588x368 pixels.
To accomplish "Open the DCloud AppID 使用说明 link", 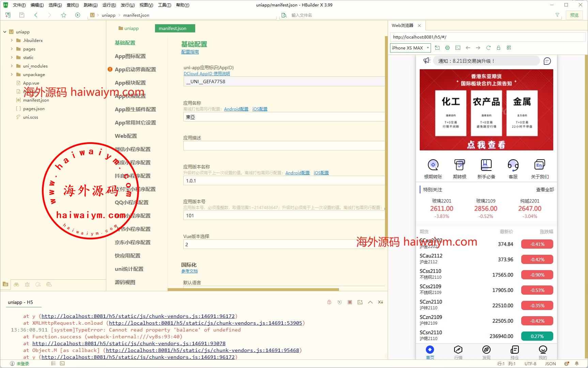I will (206, 74).
